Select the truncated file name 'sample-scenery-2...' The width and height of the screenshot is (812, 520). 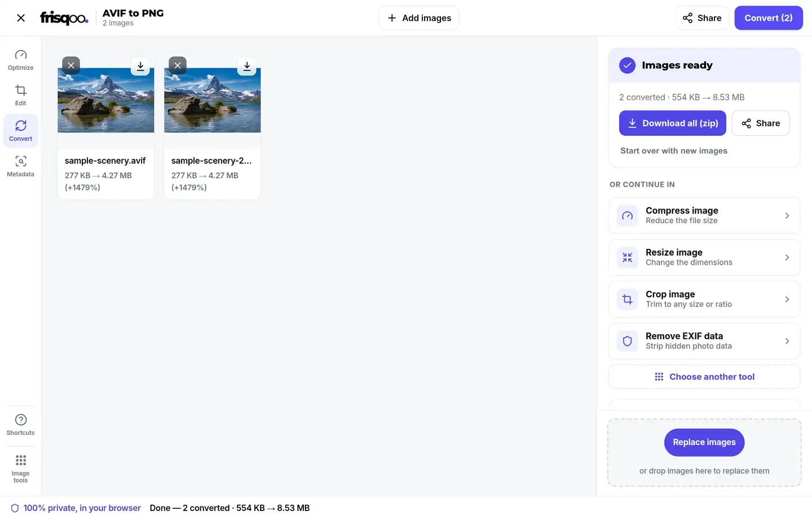tap(211, 161)
